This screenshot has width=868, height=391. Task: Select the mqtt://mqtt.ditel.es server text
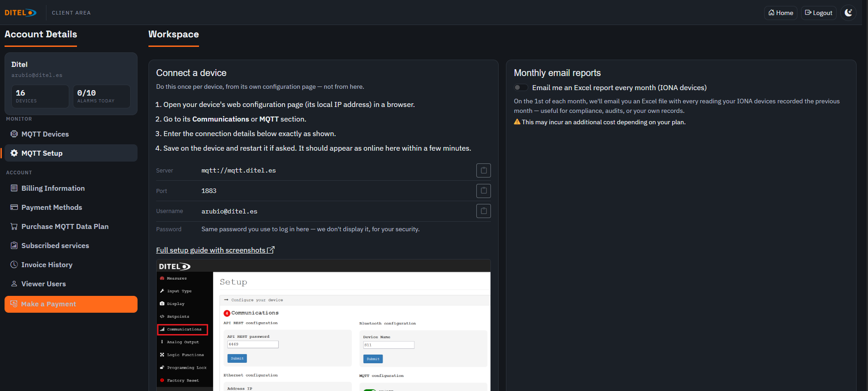(x=239, y=170)
